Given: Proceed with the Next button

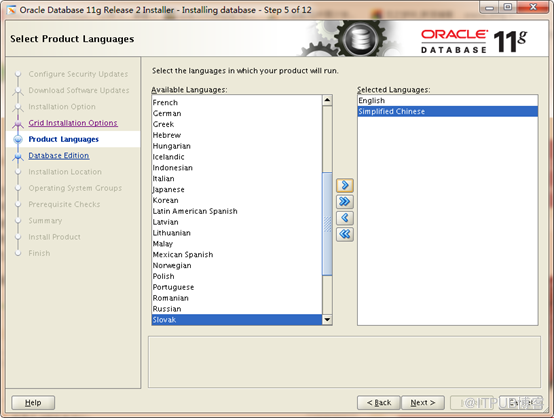Looking at the screenshot, I should coord(423,402).
